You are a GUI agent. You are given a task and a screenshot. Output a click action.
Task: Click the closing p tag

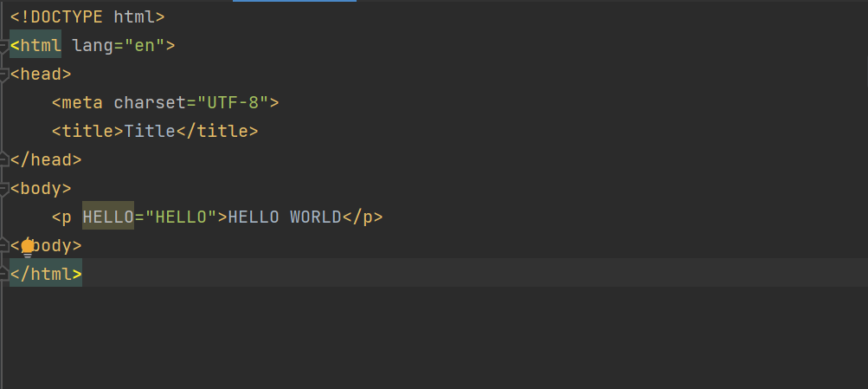(x=363, y=217)
